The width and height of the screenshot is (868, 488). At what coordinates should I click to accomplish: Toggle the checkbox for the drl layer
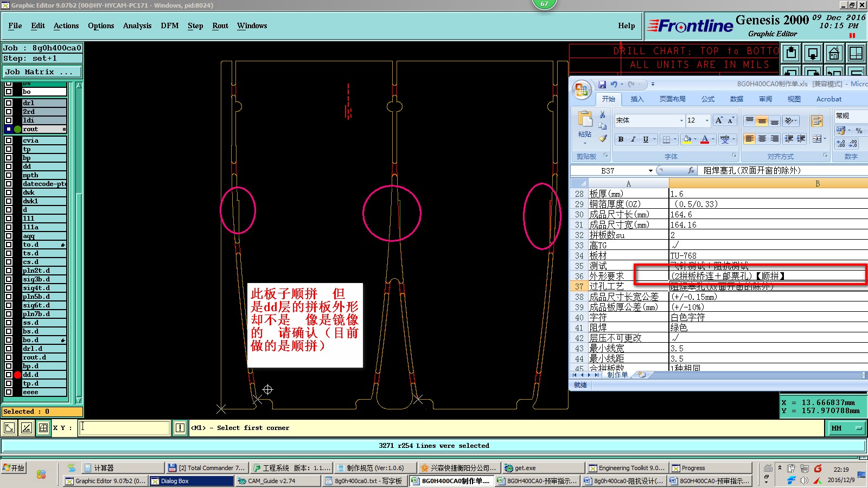point(9,103)
